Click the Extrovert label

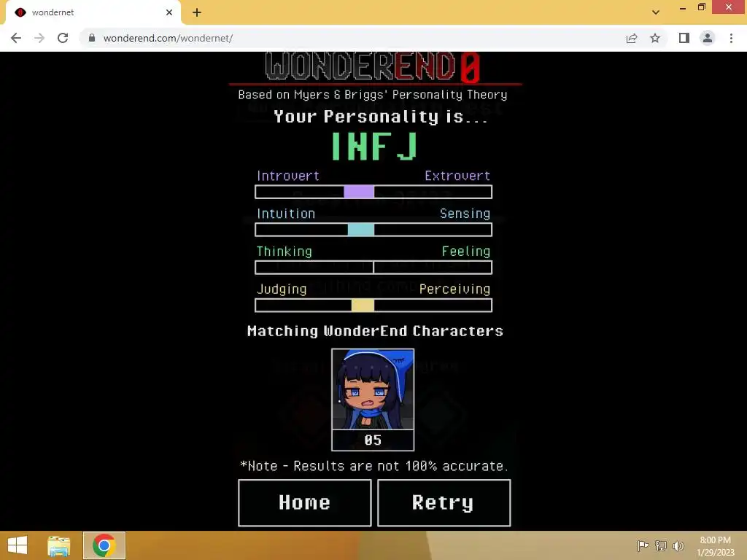(457, 176)
